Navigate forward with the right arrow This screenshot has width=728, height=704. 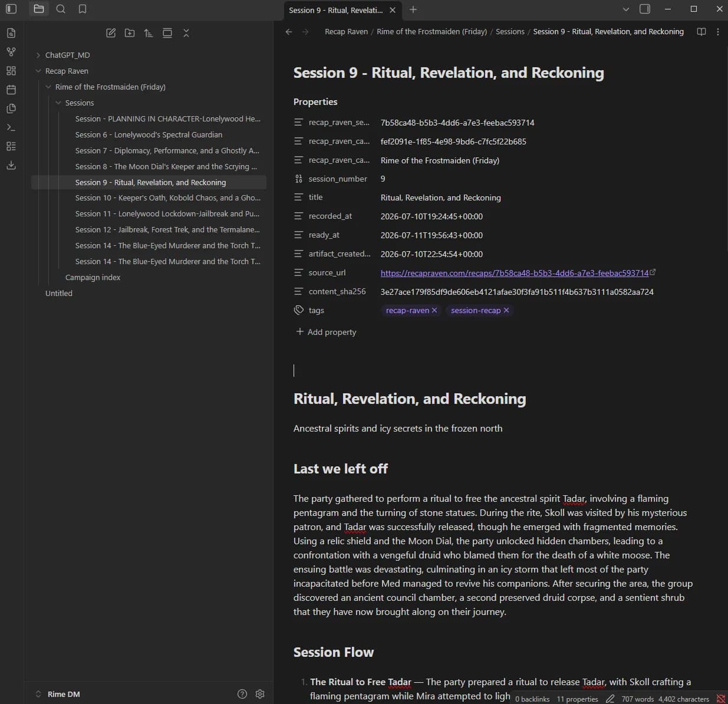coord(305,32)
